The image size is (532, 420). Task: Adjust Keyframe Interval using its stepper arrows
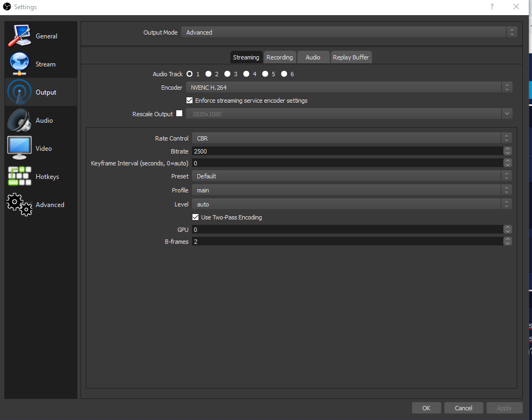[508, 163]
